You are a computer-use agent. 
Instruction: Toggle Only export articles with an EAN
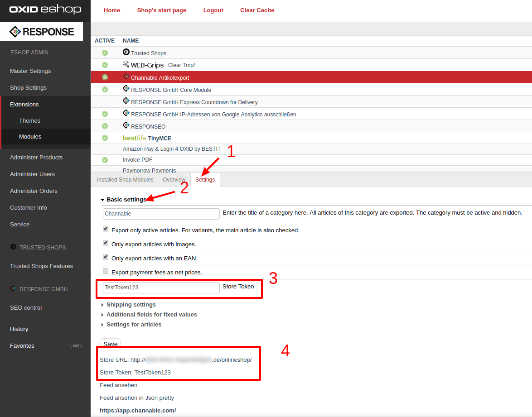pyautogui.click(x=106, y=257)
